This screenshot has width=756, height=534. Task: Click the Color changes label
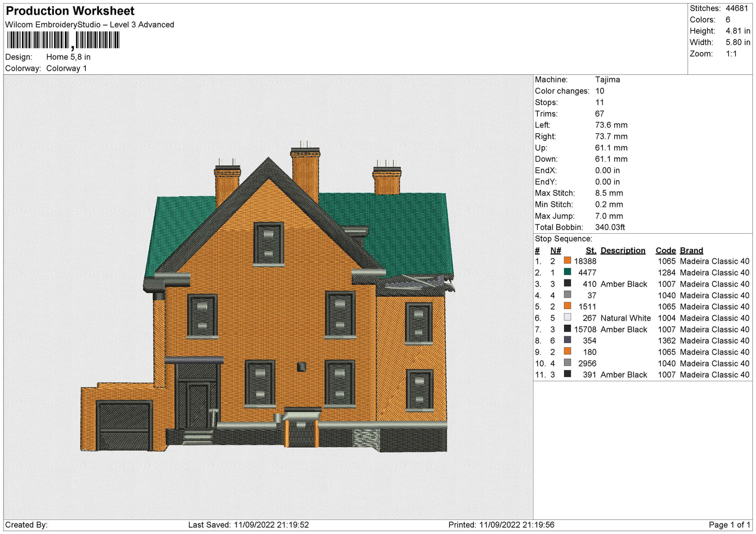tap(562, 91)
